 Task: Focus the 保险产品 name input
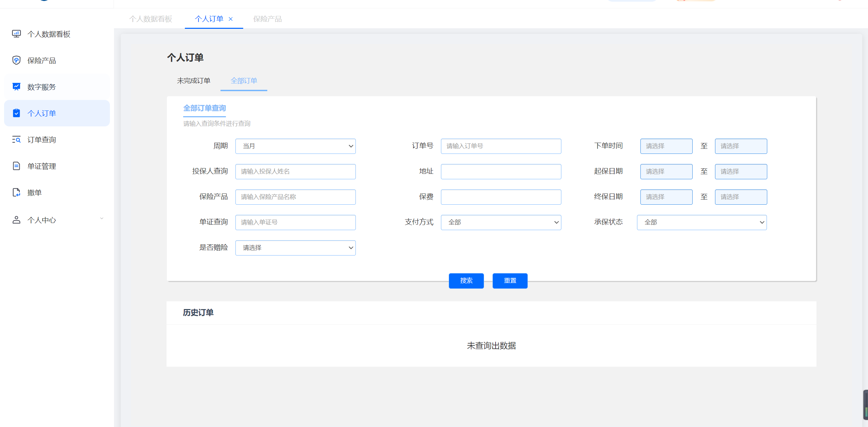[x=295, y=197]
